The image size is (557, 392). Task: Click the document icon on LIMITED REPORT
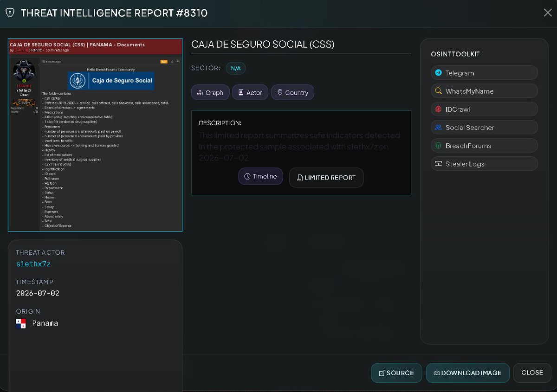click(x=300, y=178)
